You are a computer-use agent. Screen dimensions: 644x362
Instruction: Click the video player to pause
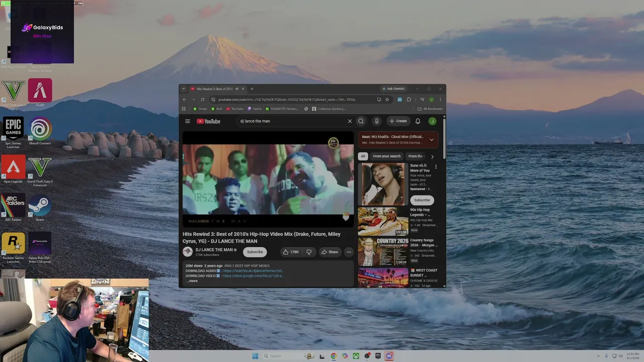click(x=268, y=179)
